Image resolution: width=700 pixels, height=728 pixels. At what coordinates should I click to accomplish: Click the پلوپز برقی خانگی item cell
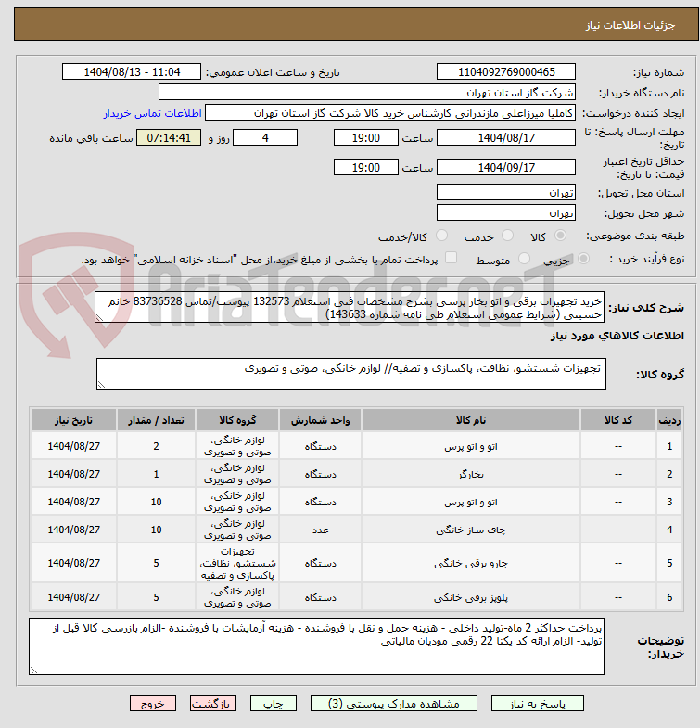click(x=471, y=597)
